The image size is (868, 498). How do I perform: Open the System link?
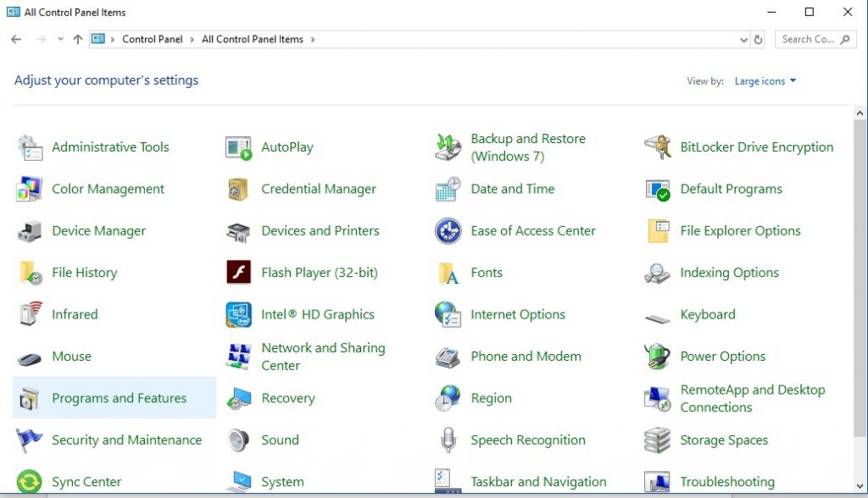pyautogui.click(x=282, y=482)
